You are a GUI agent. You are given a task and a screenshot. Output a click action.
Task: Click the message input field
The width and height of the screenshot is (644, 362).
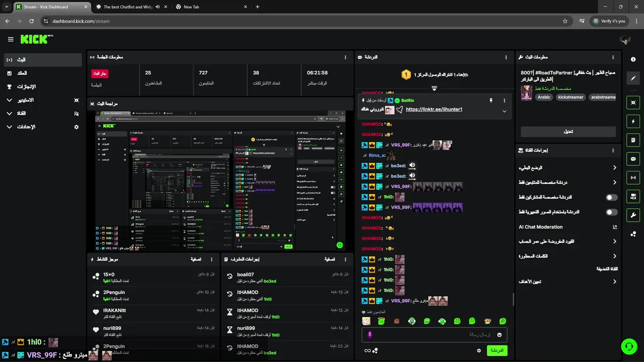434,335
